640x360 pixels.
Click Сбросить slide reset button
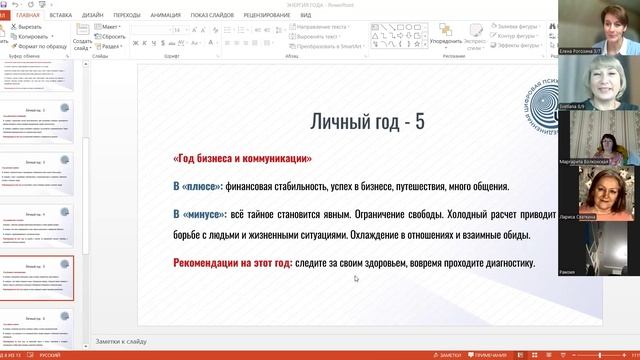tap(110, 36)
